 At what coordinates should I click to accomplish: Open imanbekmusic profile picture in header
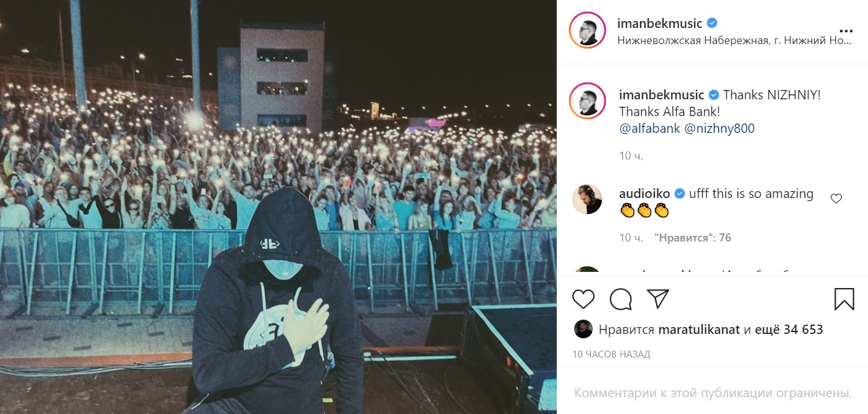pyautogui.click(x=587, y=30)
